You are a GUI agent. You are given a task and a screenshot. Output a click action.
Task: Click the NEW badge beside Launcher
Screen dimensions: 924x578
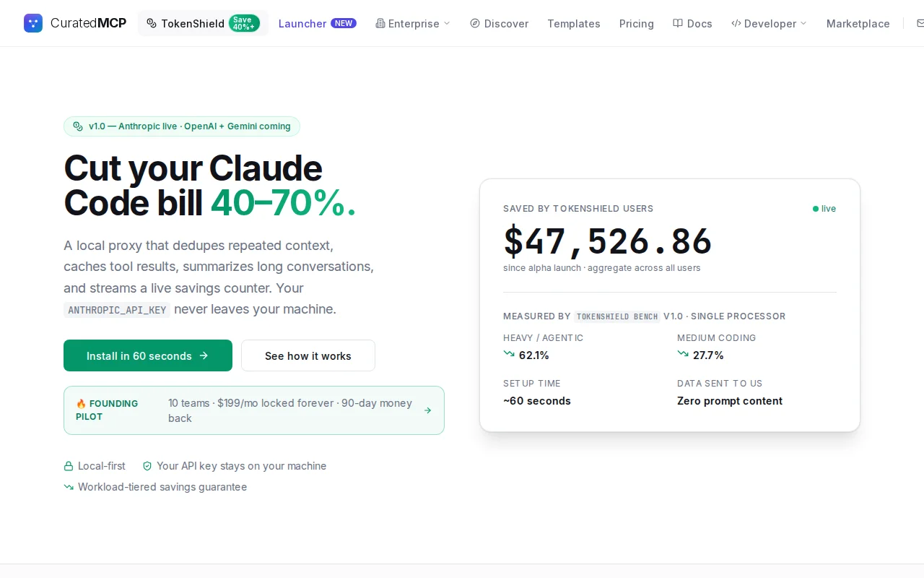(344, 23)
